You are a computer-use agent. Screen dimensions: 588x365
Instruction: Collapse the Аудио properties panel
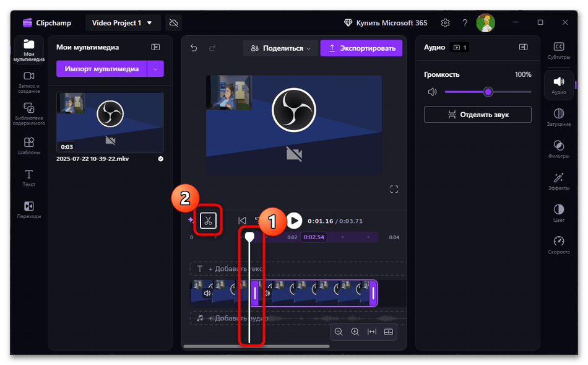point(523,47)
